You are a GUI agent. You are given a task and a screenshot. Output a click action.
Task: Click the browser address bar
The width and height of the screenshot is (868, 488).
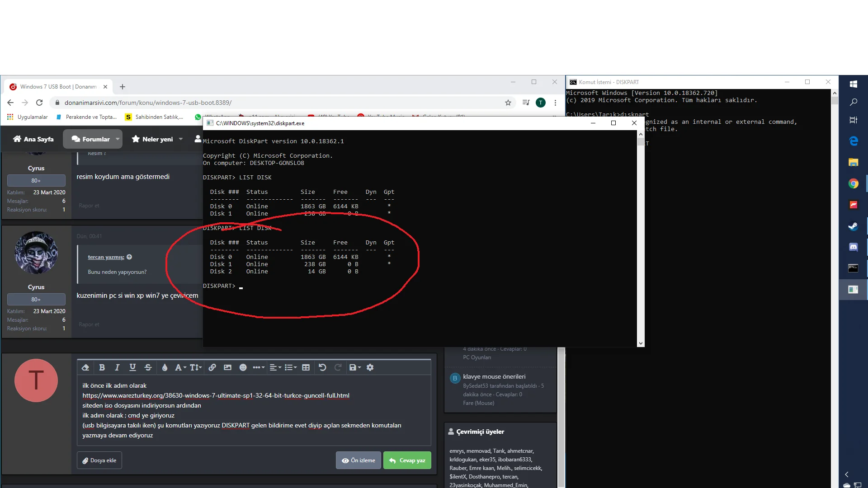(280, 103)
